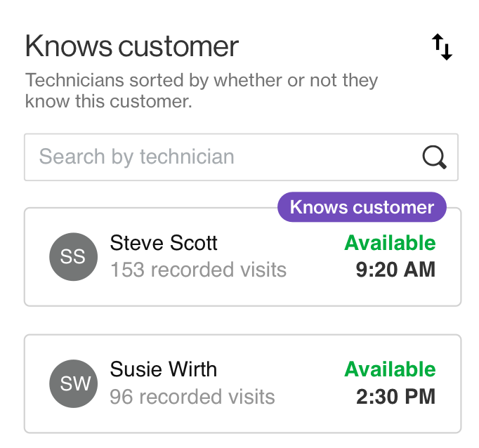This screenshot has width=479, height=448.
Task: Click the purple Knows customer badge
Action: coord(362,207)
